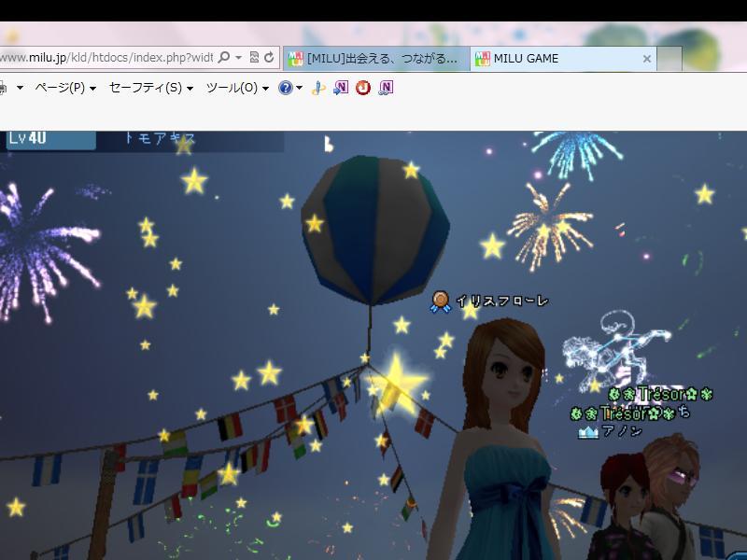Open the help question mark icon
This screenshot has width=747, height=560.
(x=286, y=88)
